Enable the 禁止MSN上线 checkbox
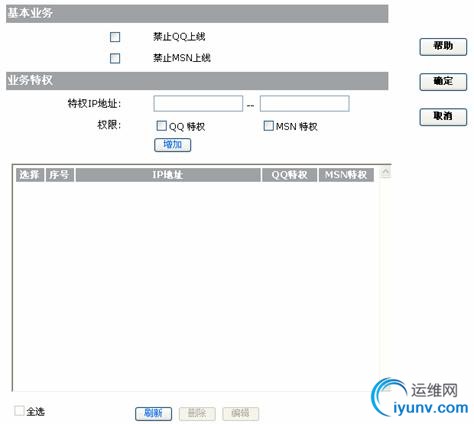This screenshot has height=424, width=474. [x=115, y=58]
